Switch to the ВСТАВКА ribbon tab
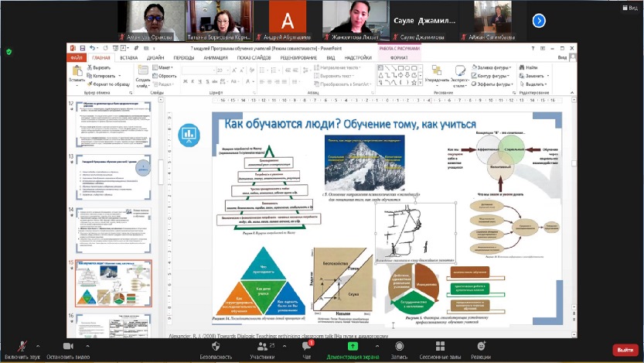Screen dimensions: 644x363 click(129, 57)
